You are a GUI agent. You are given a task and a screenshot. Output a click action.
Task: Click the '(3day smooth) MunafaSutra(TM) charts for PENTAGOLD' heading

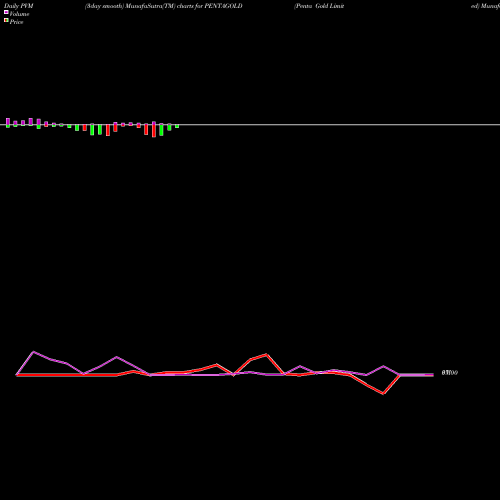(x=164, y=6)
